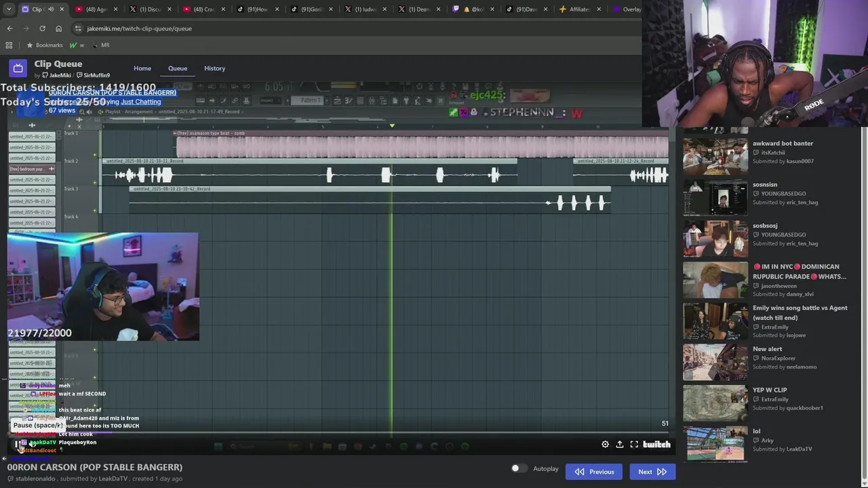Go back one page in browser
Viewport: 868px width, 488px height.
point(9,28)
